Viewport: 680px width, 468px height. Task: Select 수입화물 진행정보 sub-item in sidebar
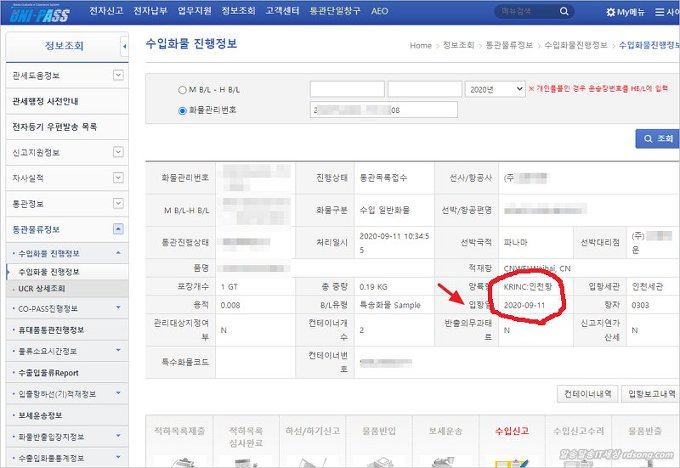click(67, 272)
